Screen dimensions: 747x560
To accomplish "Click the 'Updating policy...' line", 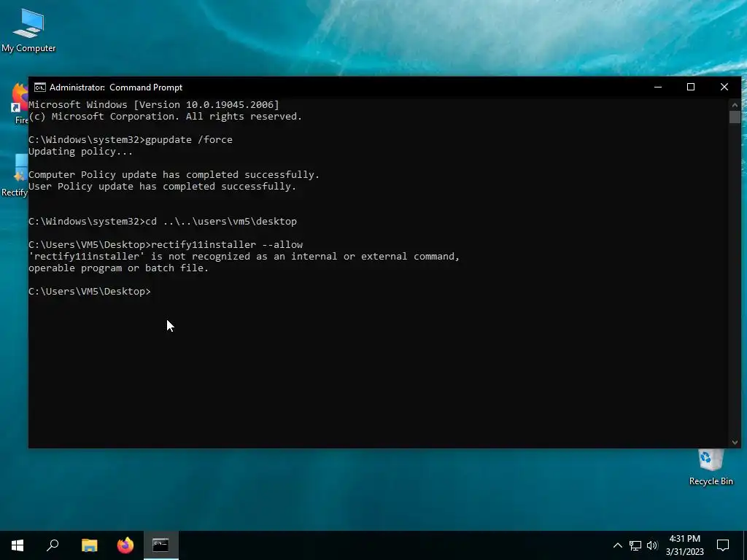I will [80, 152].
